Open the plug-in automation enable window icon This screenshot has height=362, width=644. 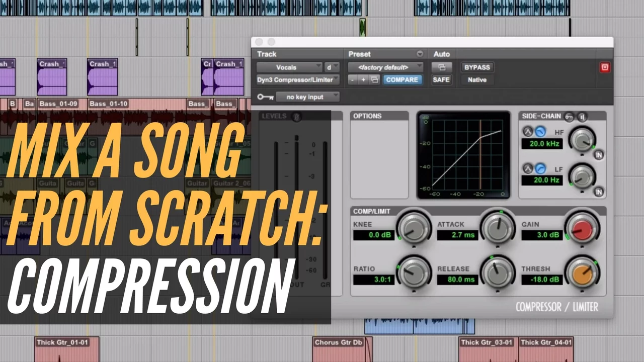click(441, 67)
